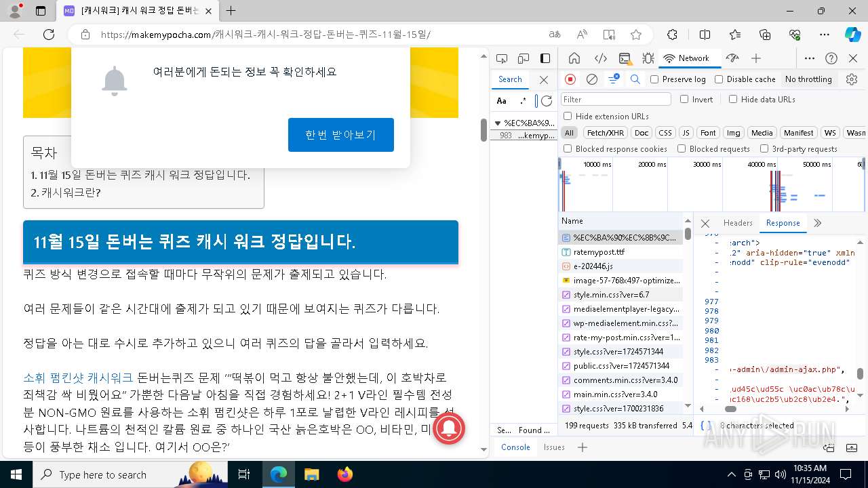The image size is (868, 488).
Task: Clear the network log
Action: click(x=592, y=79)
